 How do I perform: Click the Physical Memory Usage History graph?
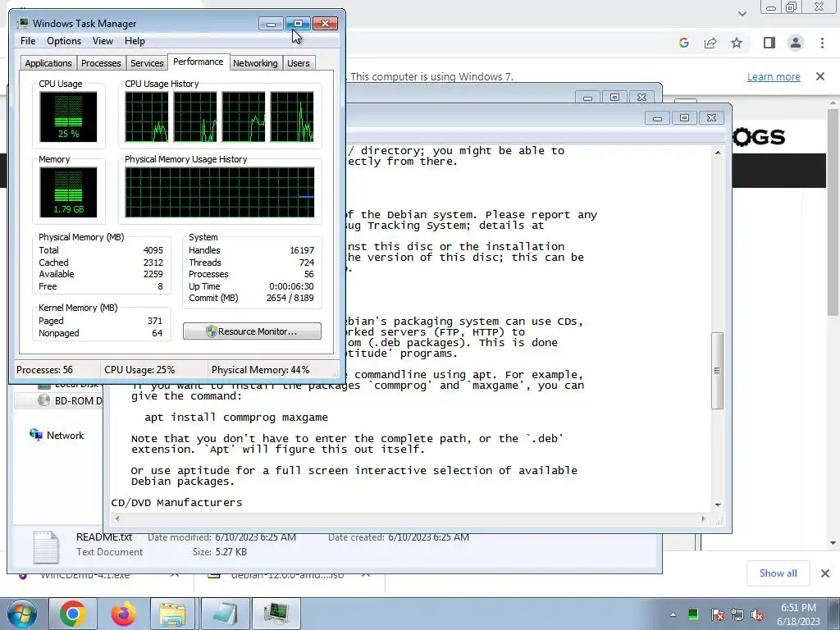click(x=220, y=192)
